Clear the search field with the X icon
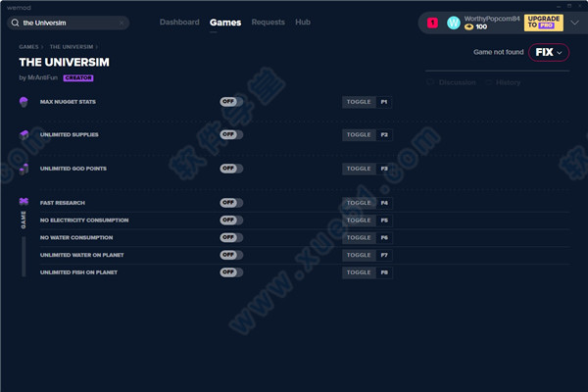588x392 pixels. [x=122, y=23]
